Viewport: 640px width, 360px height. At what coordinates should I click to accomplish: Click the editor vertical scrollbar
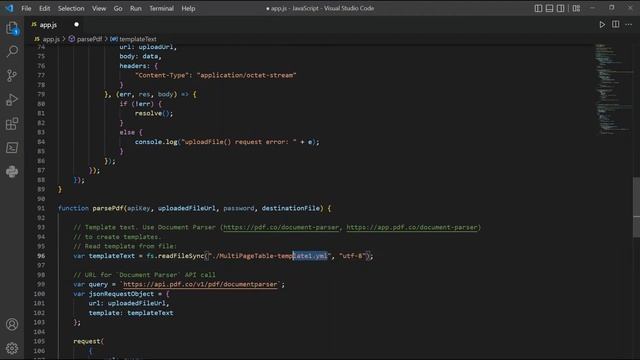[x=636, y=207]
